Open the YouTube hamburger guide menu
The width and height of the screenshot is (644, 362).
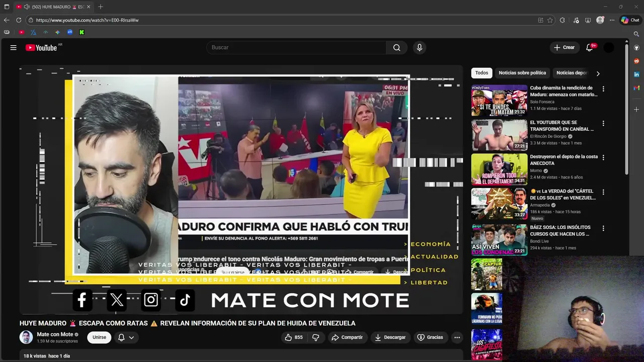click(13, 47)
